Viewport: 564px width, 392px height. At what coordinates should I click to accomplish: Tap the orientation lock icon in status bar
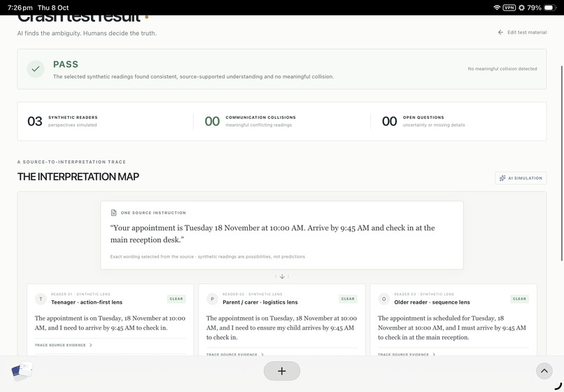pyautogui.click(x=521, y=8)
